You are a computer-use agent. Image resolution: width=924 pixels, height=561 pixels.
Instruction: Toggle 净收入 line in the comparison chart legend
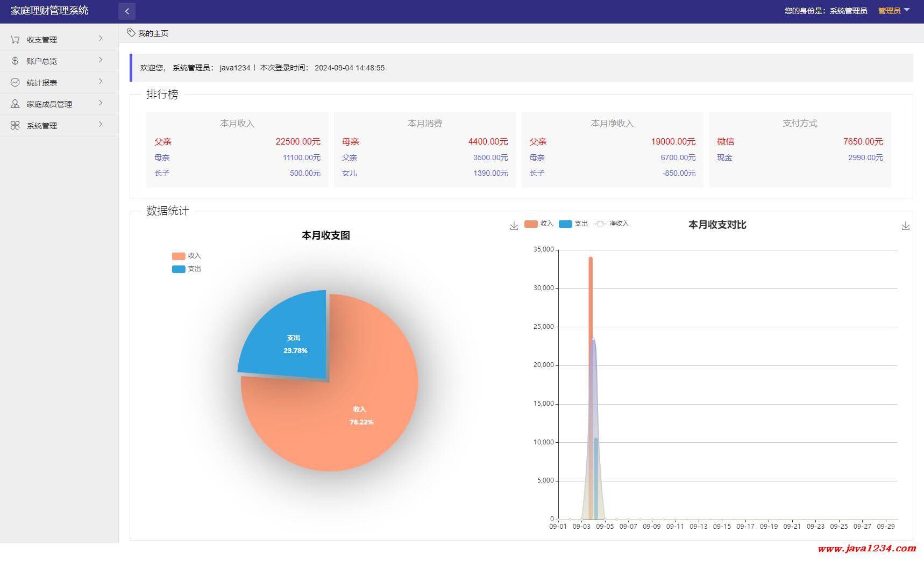click(x=611, y=224)
